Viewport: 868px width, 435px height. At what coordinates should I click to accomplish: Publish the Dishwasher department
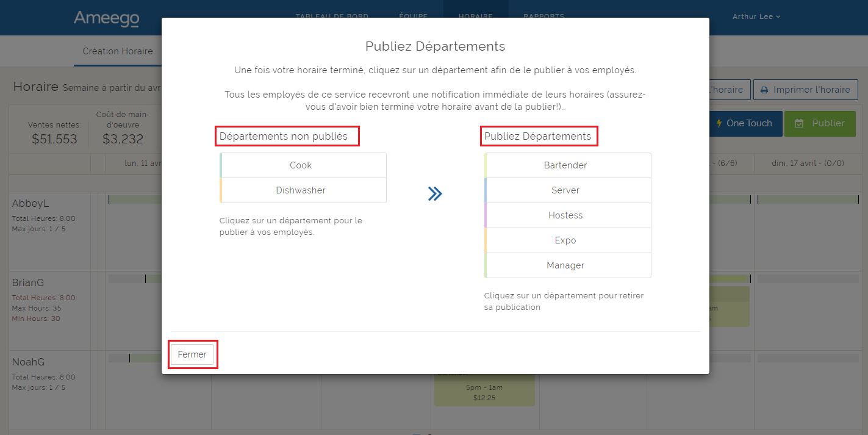[301, 190]
